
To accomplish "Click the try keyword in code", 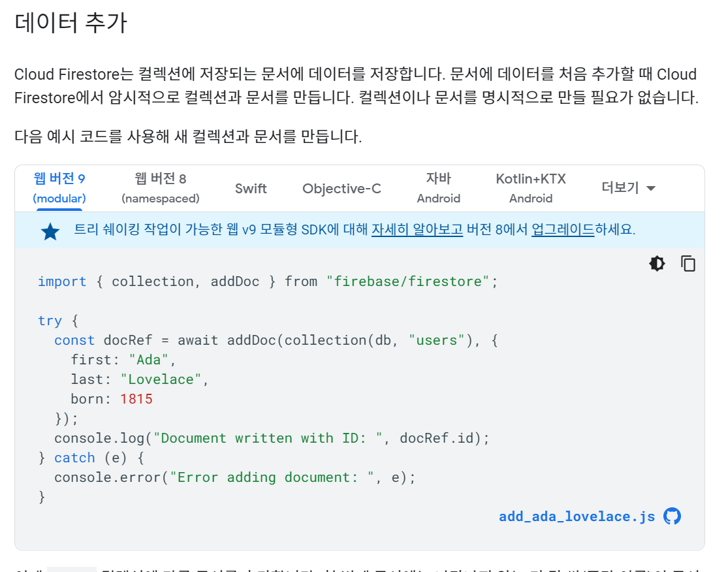I will click(x=50, y=321).
